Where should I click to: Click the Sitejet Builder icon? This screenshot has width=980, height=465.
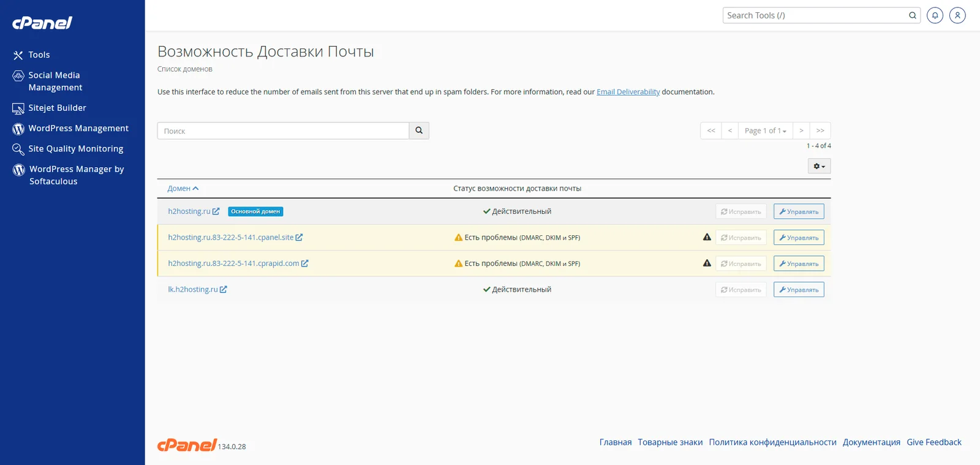click(18, 108)
